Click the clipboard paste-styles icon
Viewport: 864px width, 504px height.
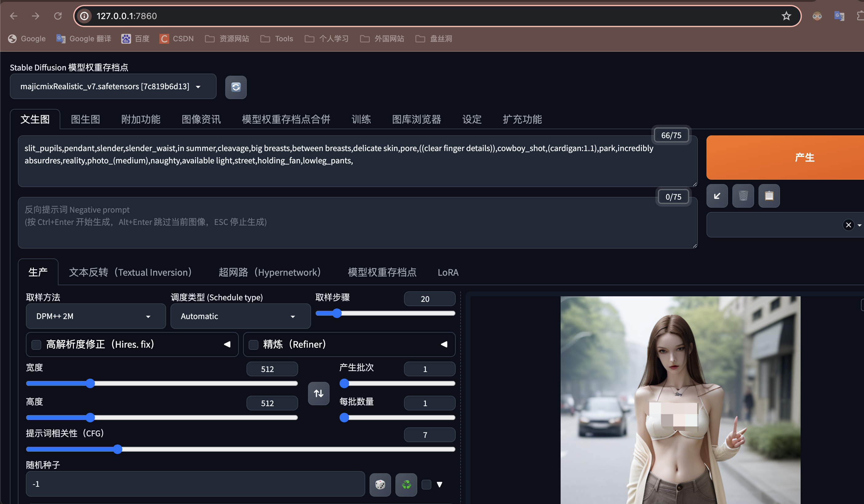pyautogui.click(x=769, y=196)
